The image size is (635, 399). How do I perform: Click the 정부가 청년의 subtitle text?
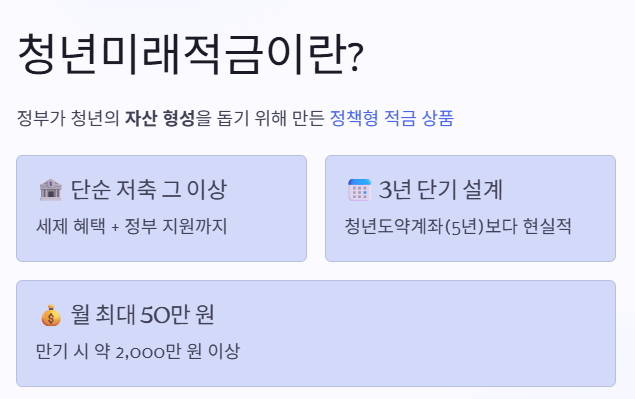tap(68, 118)
